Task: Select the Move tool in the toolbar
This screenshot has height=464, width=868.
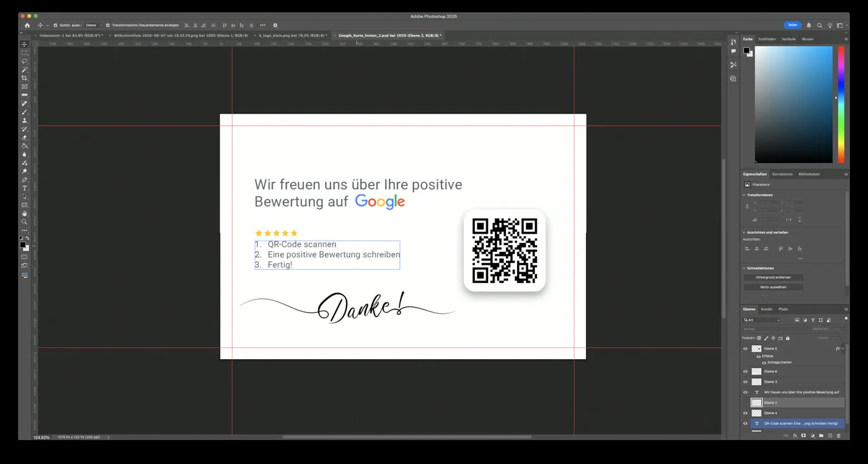Action: point(25,44)
